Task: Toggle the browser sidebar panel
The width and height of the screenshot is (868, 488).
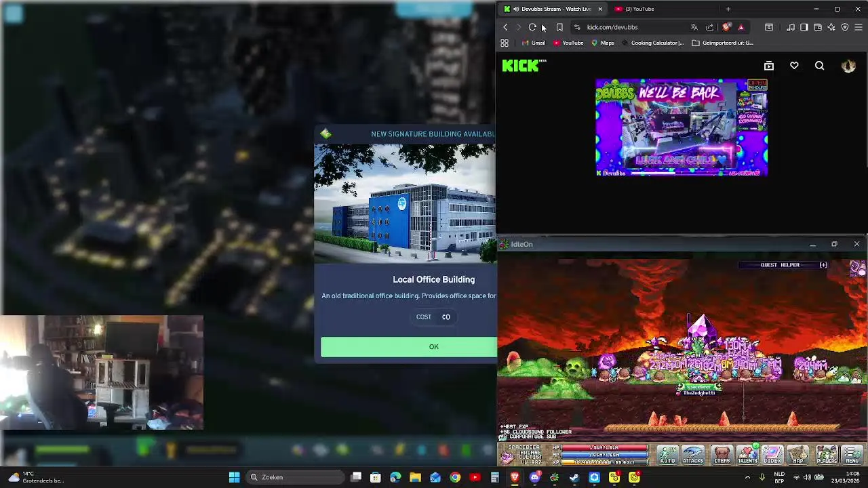Action: 804,27
